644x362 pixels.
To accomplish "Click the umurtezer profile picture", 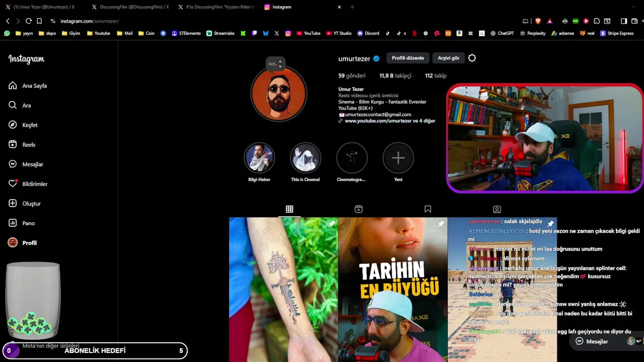I will (279, 94).
